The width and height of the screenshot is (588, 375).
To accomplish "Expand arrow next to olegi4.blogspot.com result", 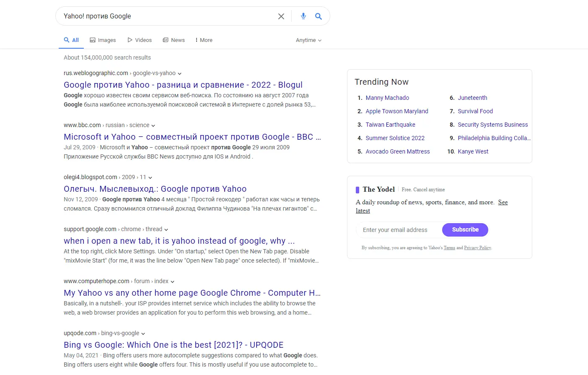I will (150, 177).
